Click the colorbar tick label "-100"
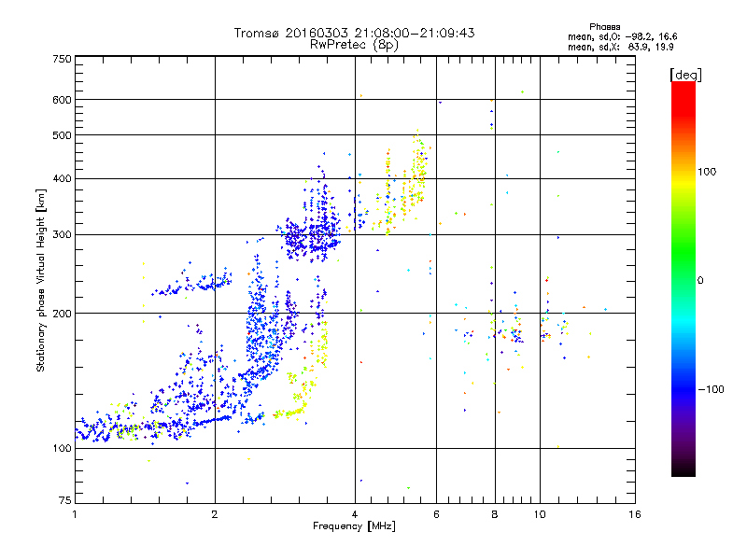The height and width of the screenshot is (560, 747). 711,389
